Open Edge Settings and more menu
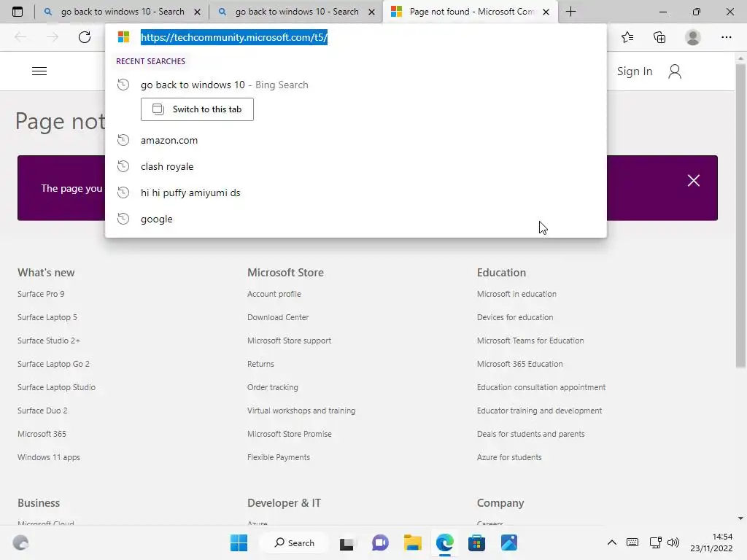 (726, 37)
